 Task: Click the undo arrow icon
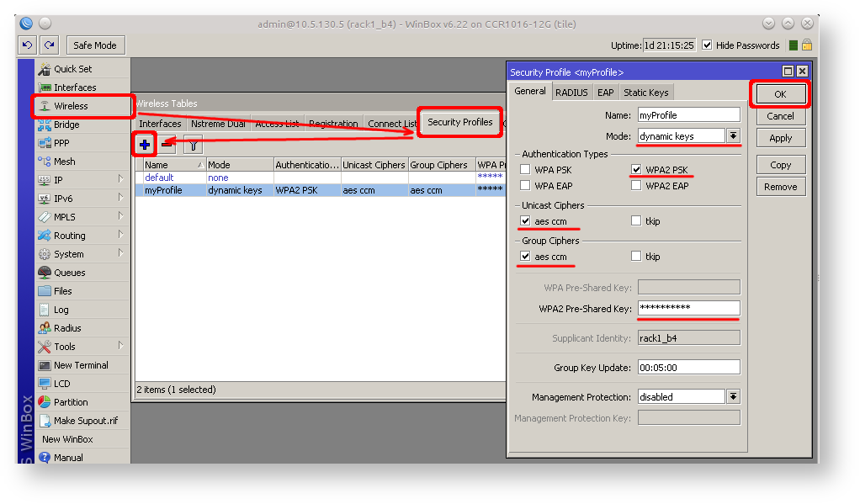tap(28, 45)
